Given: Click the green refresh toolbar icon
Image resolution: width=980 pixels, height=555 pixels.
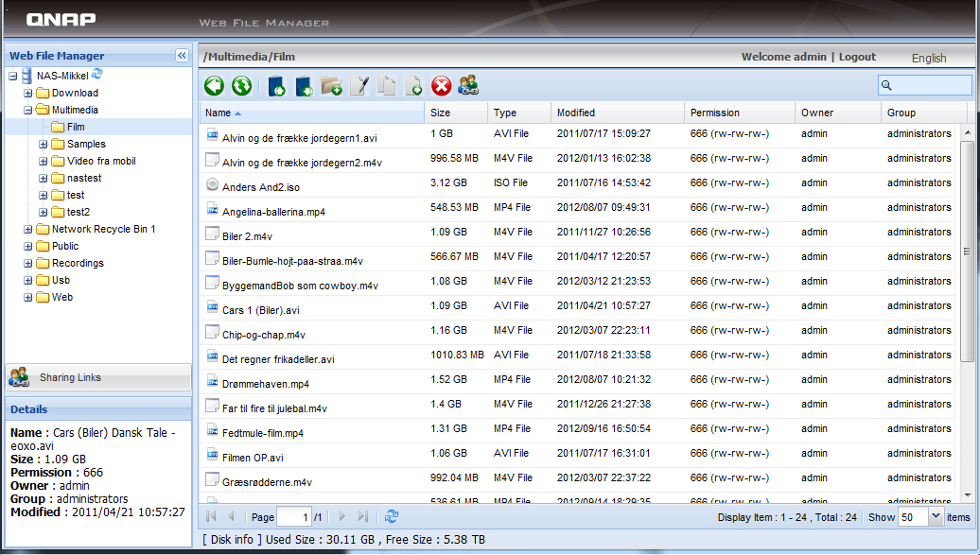Looking at the screenshot, I should click(242, 86).
